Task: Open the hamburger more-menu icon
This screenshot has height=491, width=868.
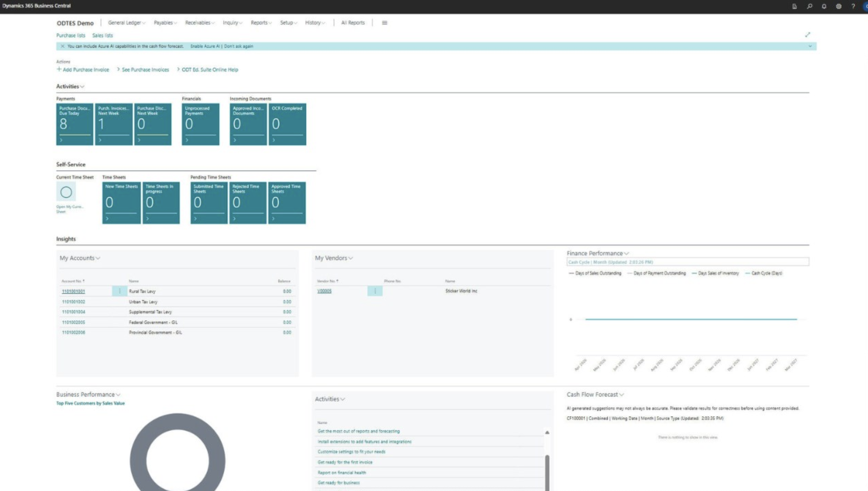Action: tap(384, 23)
